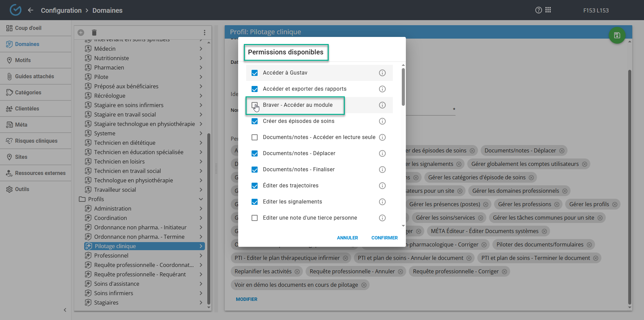Open the apps grid icon in header
644x320 pixels.
coord(548,10)
